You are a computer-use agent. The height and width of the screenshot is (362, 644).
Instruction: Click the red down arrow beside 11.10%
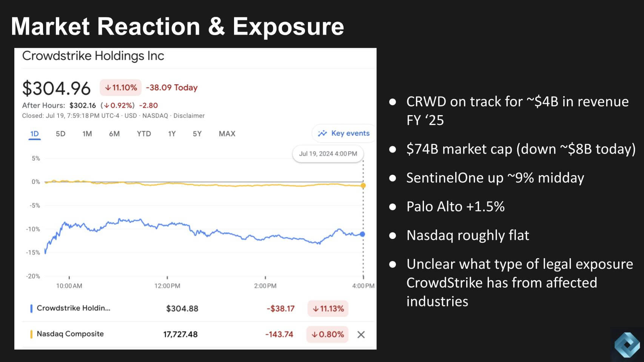(108, 87)
